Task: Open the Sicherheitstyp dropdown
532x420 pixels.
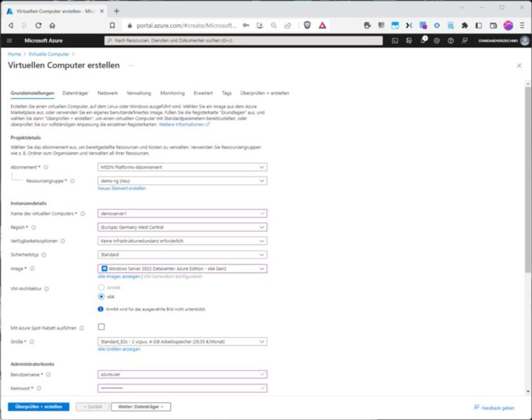Action: click(x=182, y=255)
